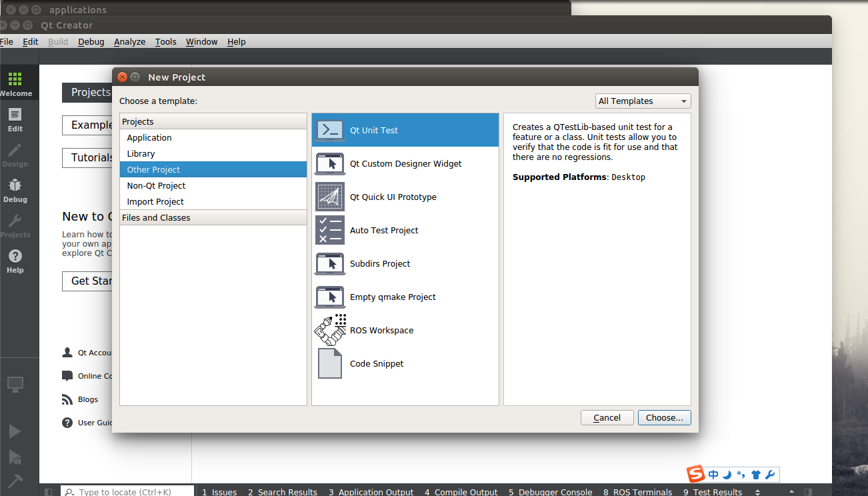Image resolution: width=868 pixels, height=496 pixels.
Task: Click the Cancel button in New Project dialog
Action: pyautogui.click(x=607, y=417)
